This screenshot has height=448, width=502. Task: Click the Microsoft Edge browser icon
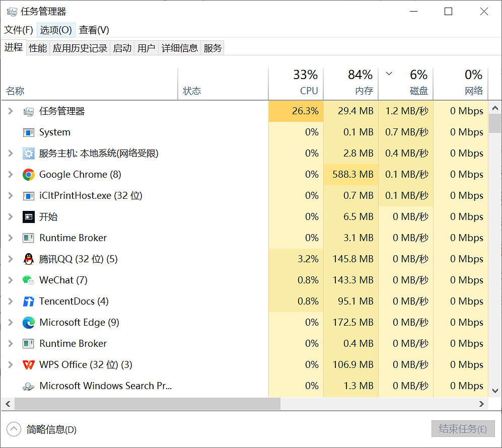click(x=29, y=322)
